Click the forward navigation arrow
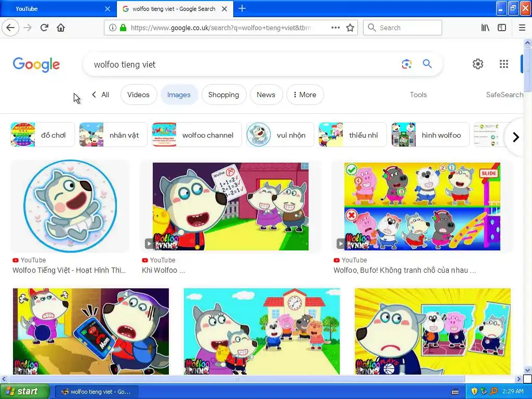532x399 pixels. pos(28,28)
